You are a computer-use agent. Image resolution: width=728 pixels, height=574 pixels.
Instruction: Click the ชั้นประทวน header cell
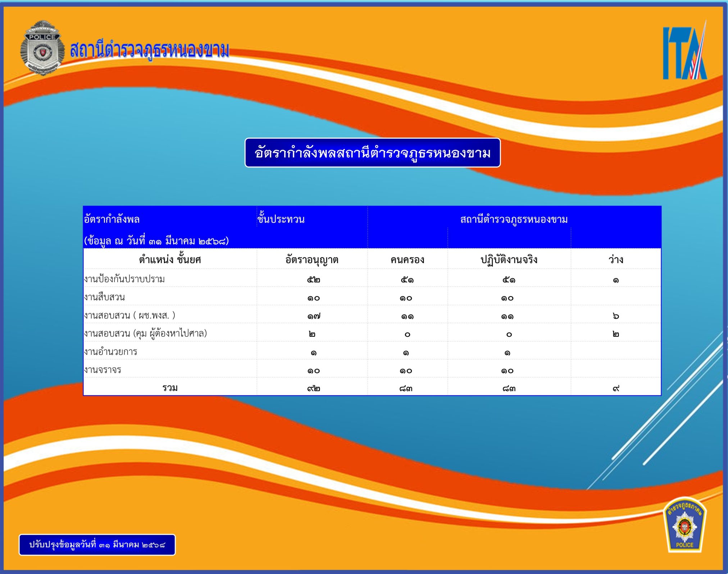click(x=281, y=219)
